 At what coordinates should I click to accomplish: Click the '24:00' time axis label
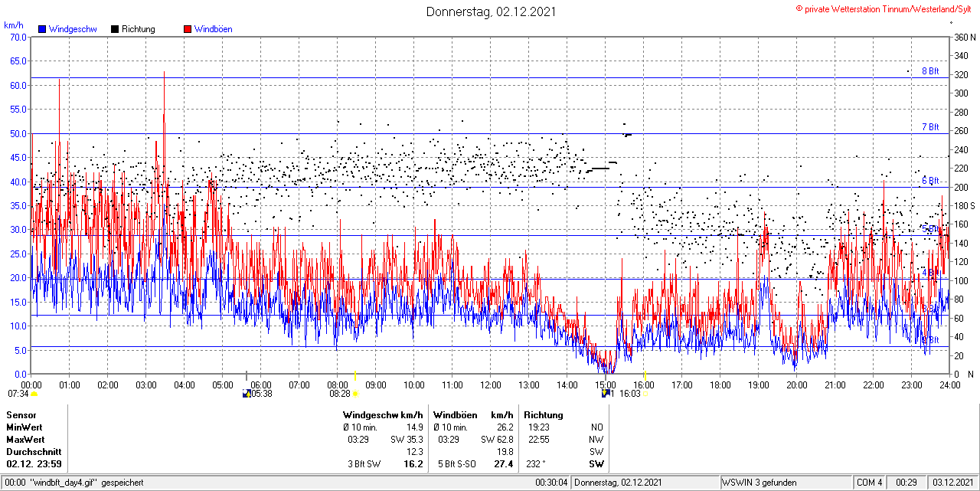(950, 385)
